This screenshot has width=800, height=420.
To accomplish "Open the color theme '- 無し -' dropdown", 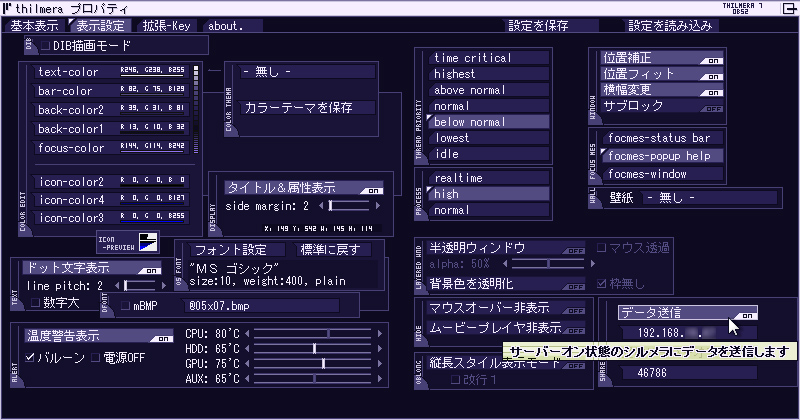I will coord(308,72).
